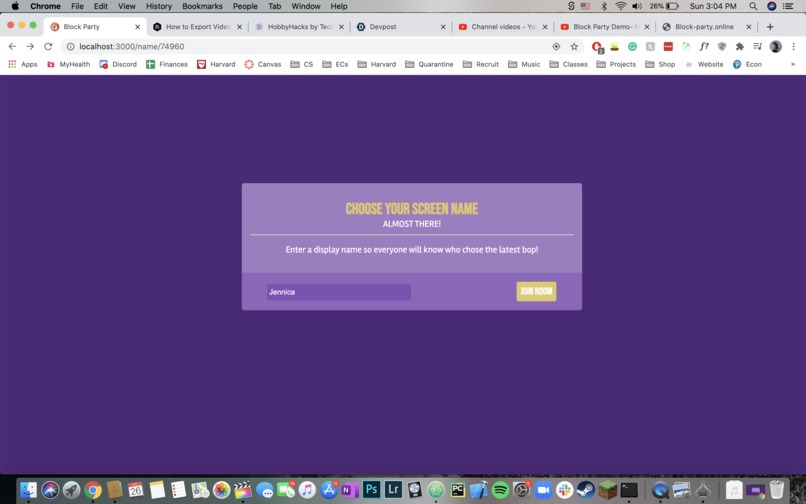806x504 pixels.
Task: Open the red password manager extension
Action: (668, 46)
